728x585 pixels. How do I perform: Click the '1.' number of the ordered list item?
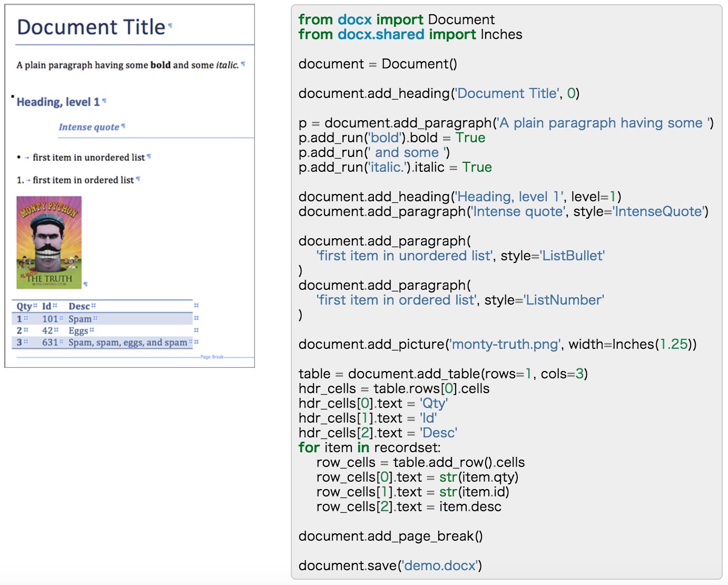tap(20, 180)
